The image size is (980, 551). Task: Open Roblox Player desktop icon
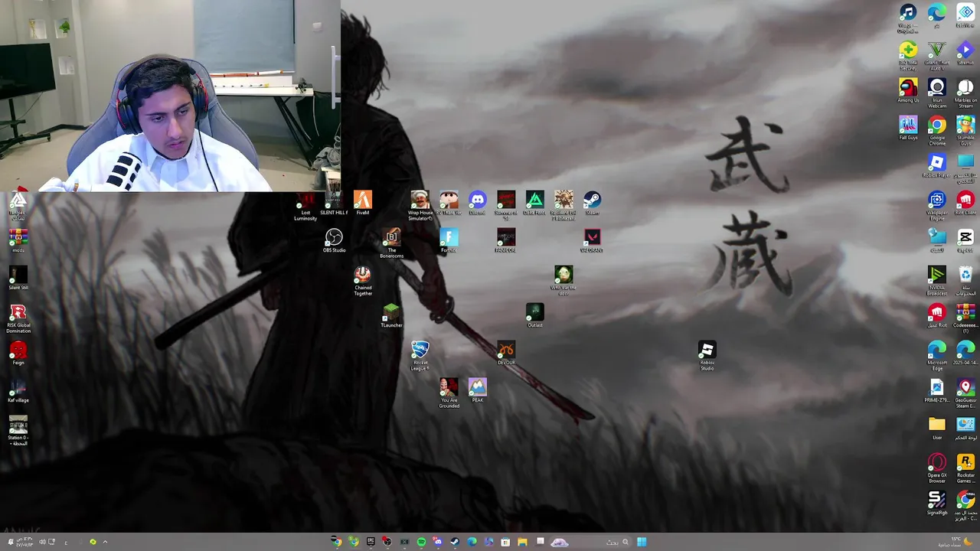point(937,165)
